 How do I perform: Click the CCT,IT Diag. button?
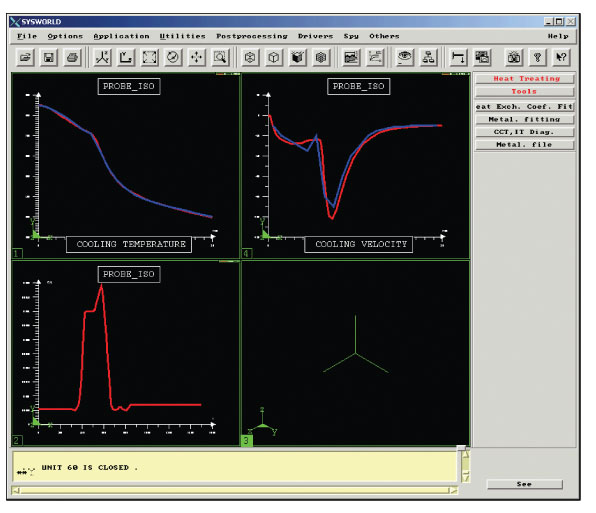pos(525,132)
